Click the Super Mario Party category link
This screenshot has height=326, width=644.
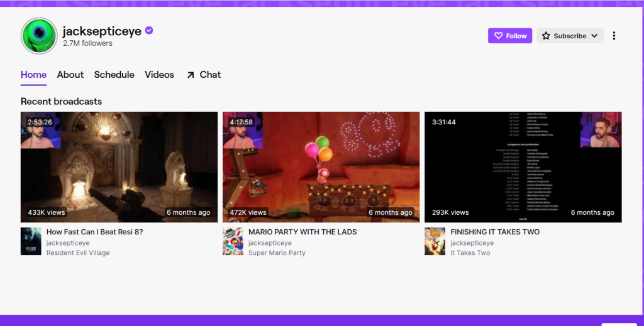click(x=277, y=253)
